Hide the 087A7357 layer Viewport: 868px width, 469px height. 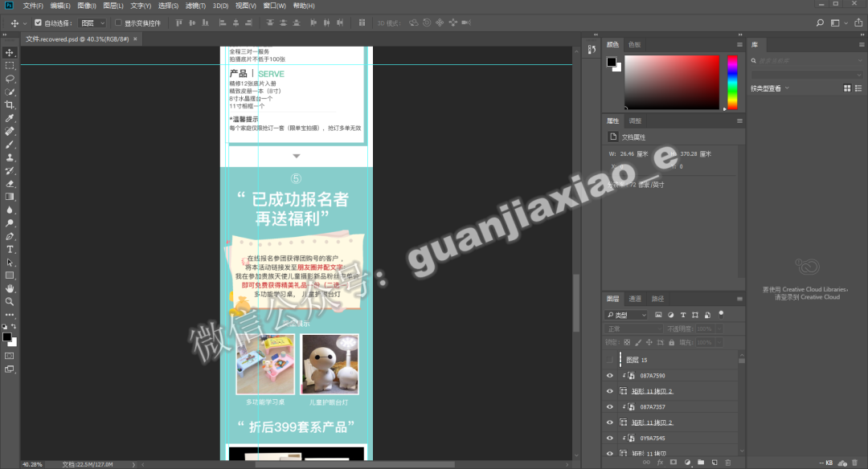coord(610,406)
